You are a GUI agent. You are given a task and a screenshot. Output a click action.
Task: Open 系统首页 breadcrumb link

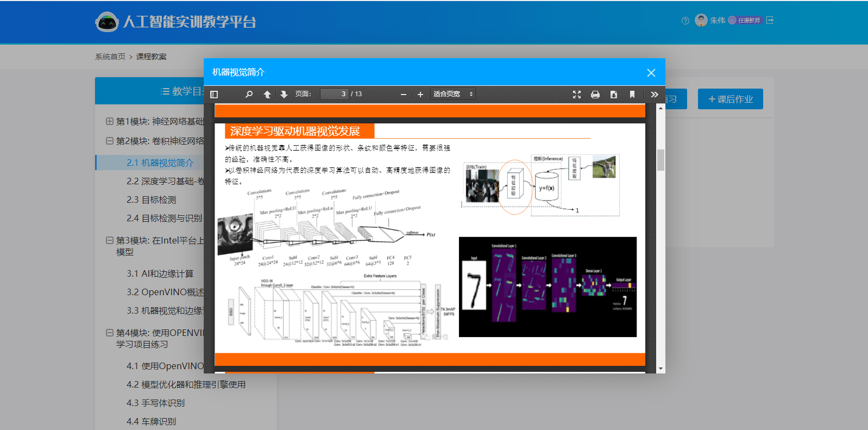[110, 57]
